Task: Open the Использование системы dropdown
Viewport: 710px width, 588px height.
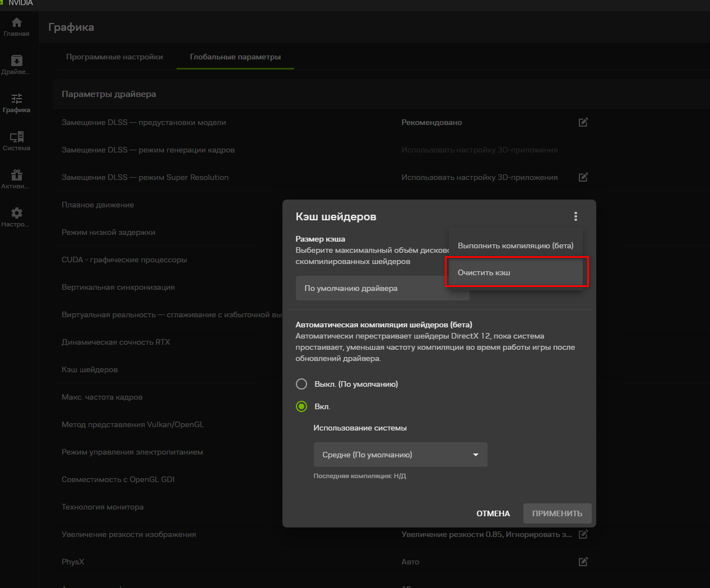Action: [400, 455]
